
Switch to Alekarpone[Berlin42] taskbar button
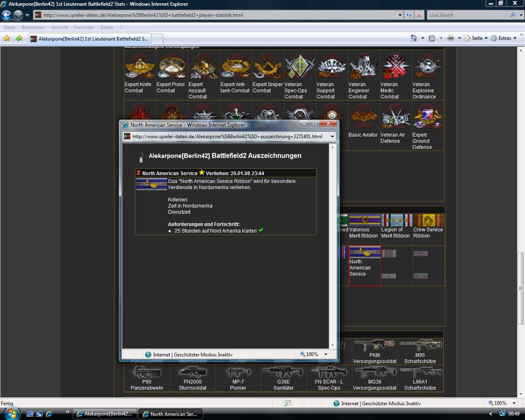click(105, 414)
